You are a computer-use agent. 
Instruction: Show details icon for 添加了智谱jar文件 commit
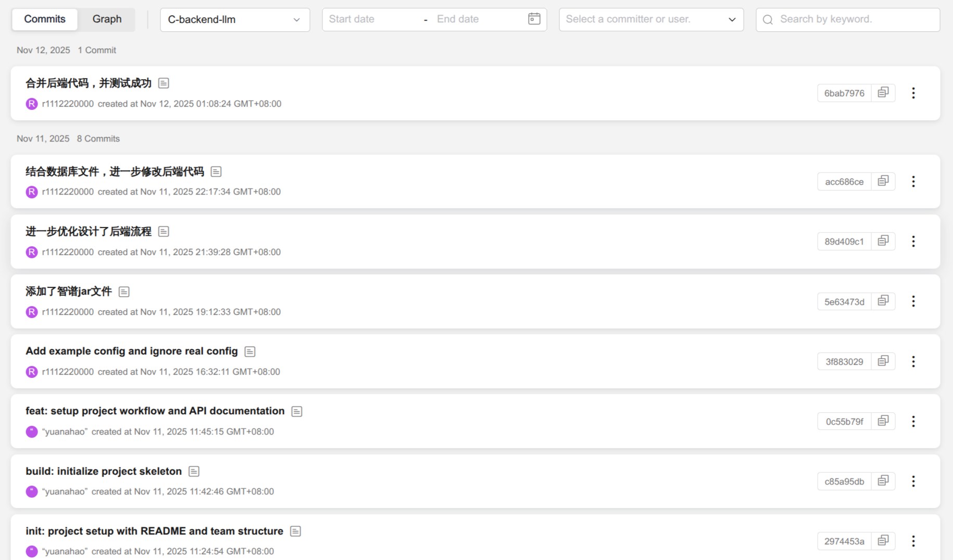tap(124, 291)
